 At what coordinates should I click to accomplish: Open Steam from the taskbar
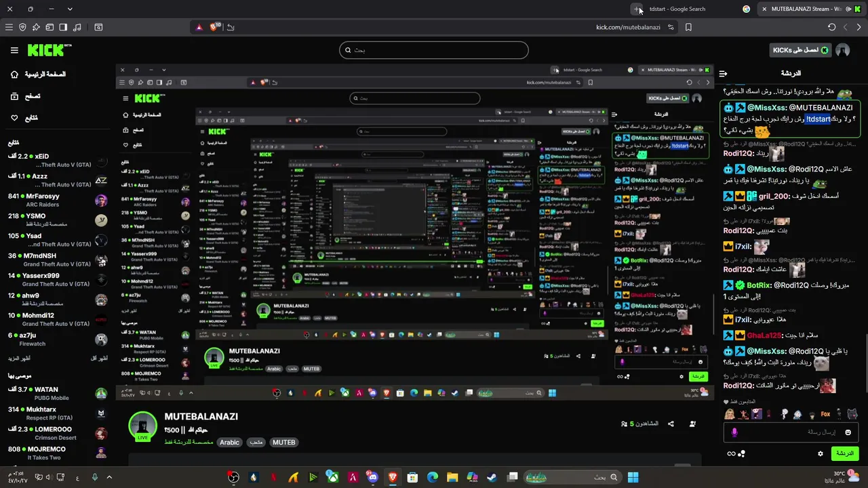click(x=492, y=477)
